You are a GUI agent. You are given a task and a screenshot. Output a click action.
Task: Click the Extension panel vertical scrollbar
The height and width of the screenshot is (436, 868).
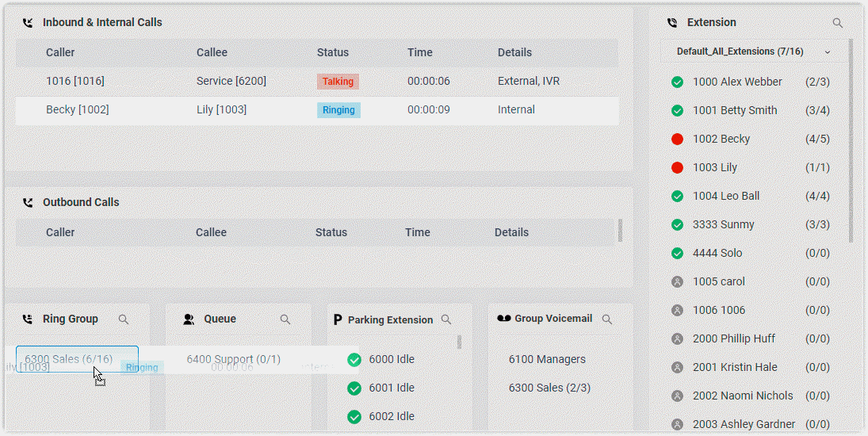coord(851,143)
